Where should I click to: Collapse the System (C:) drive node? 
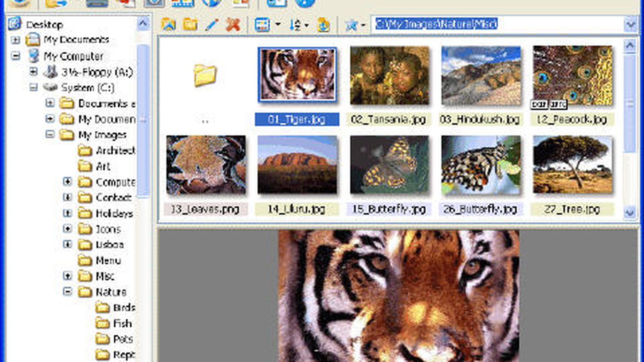(33, 87)
